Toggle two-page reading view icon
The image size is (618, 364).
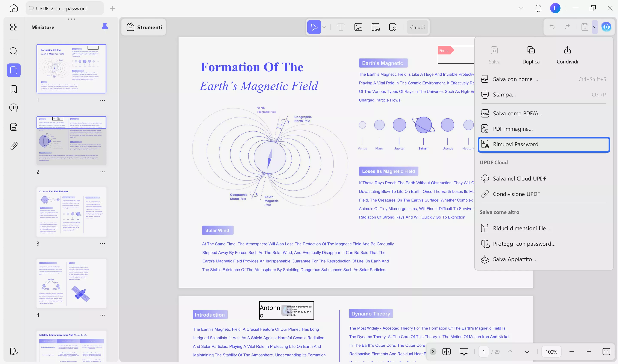tap(446, 352)
